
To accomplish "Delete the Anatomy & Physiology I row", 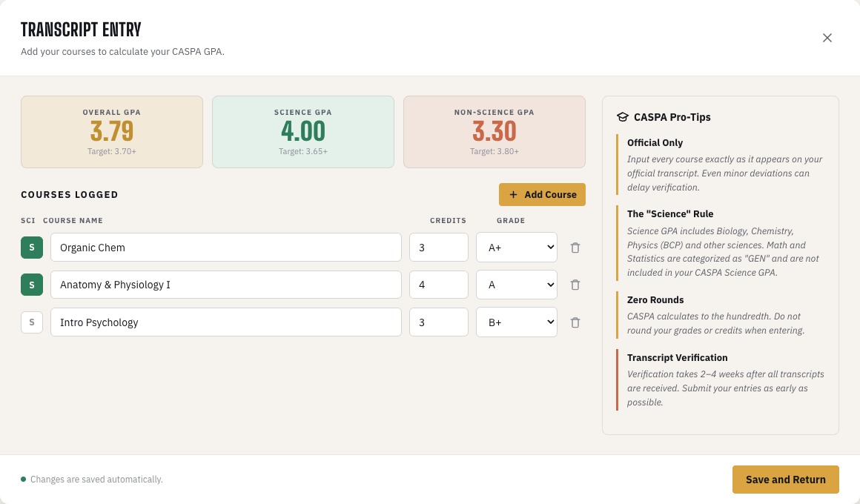I will click(x=575, y=285).
